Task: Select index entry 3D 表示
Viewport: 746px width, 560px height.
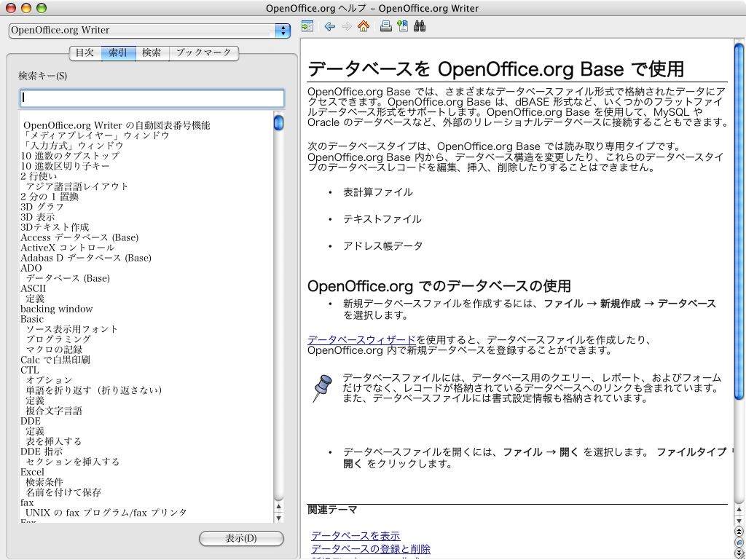Action: point(38,217)
